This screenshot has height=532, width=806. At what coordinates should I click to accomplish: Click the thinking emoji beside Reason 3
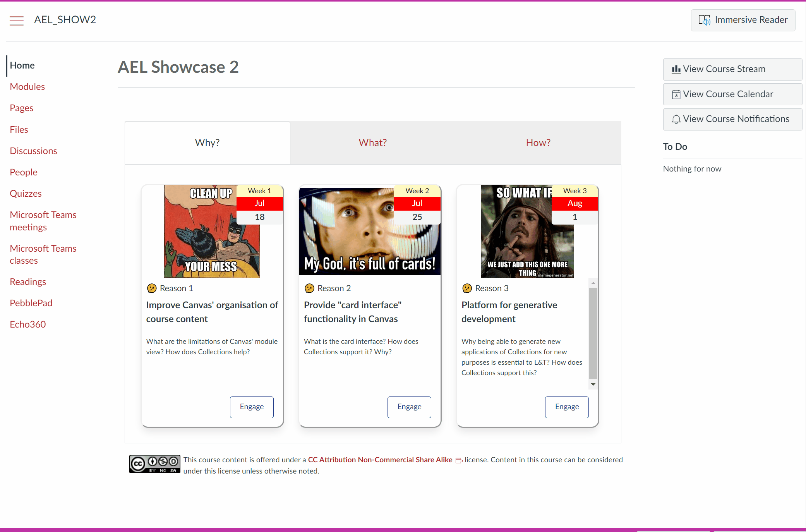467,288
